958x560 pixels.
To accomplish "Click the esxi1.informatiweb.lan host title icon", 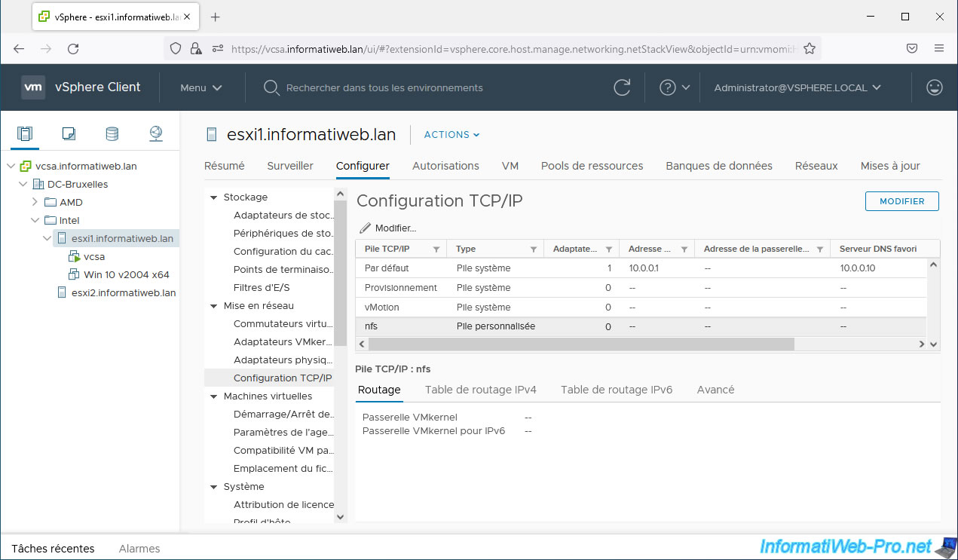I will (x=212, y=135).
